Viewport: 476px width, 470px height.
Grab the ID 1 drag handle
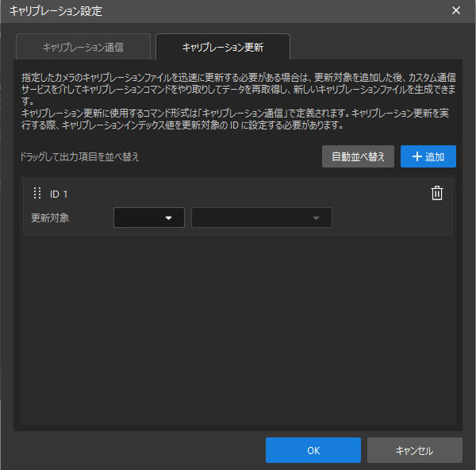(37, 193)
